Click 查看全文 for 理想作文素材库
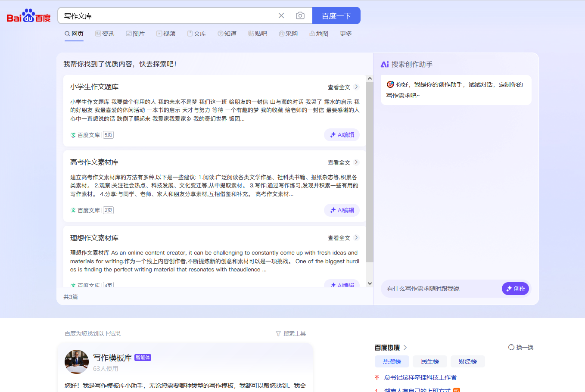Image resolution: width=585 pixels, height=392 pixels. tap(339, 238)
